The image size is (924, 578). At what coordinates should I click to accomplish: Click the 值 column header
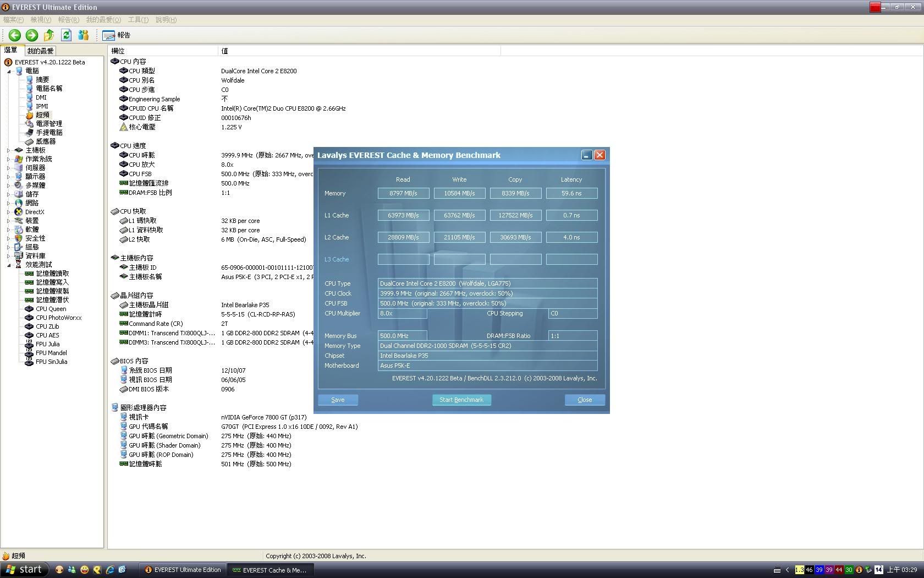(359, 51)
